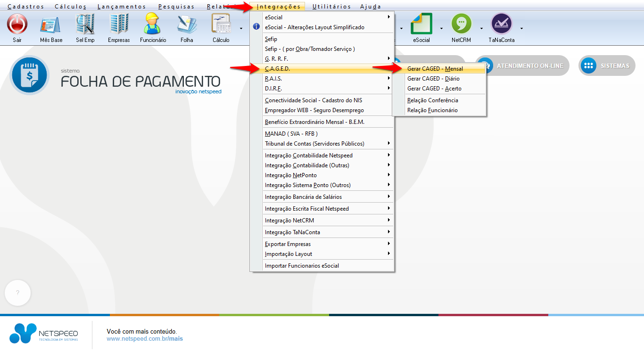Click the Folha de Pagamento logo icon
Screen dimensions: 644x352
29,75
